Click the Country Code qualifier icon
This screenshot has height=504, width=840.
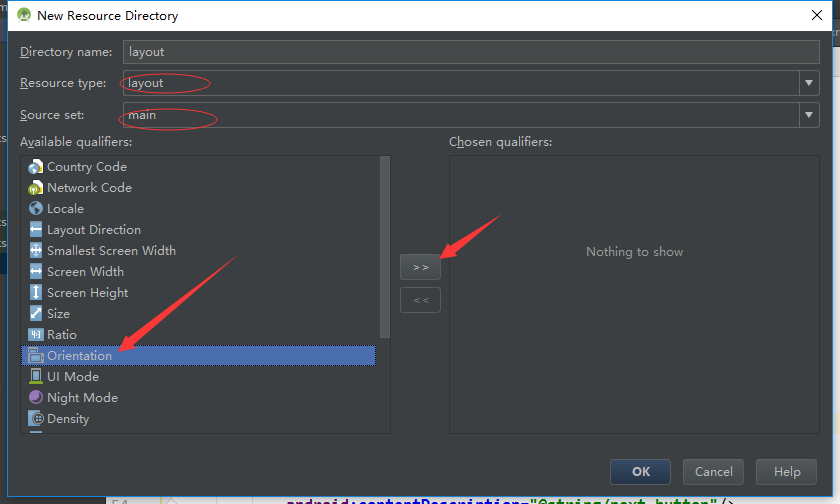click(35, 167)
